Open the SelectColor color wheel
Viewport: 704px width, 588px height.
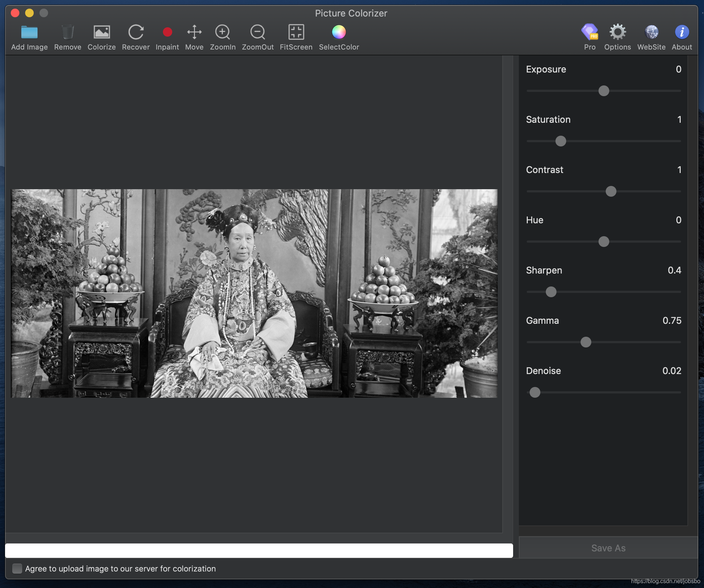pyautogui.click(x=339, y=33)
